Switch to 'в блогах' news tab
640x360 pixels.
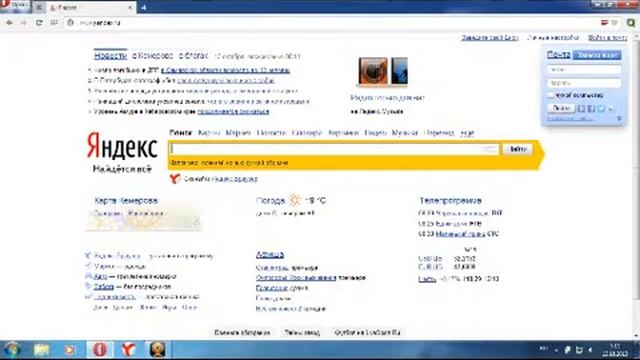click(194, 56)
